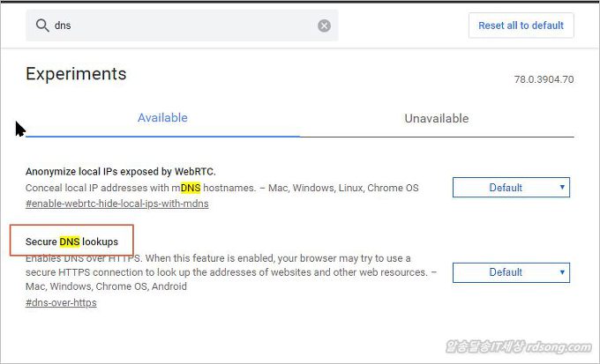600x364 pixels.
Task: Switch to the Unavailable tab
Action: click(x=436, y=118)
